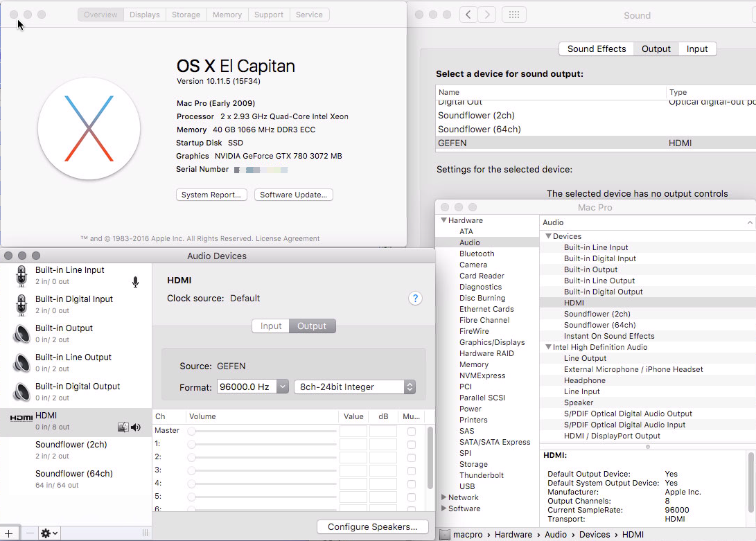Select Graphics/Displays in Mac Pro sidebar

[492, 342]
